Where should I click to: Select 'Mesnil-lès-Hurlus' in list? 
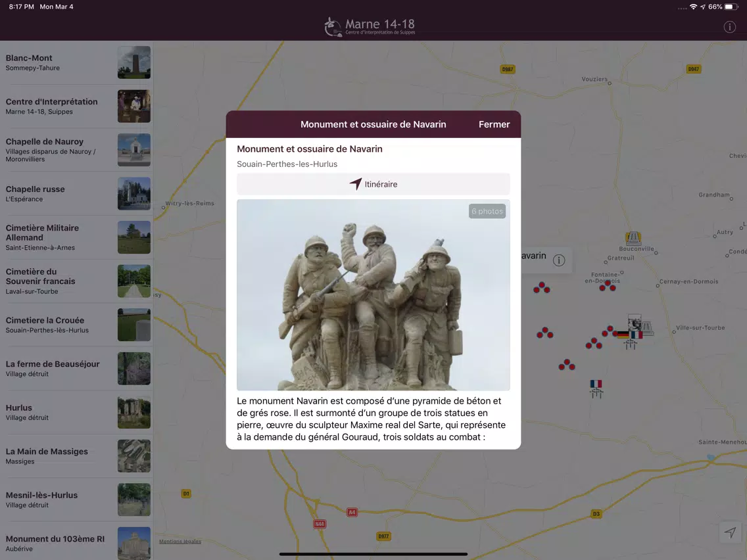click(76, 500)
